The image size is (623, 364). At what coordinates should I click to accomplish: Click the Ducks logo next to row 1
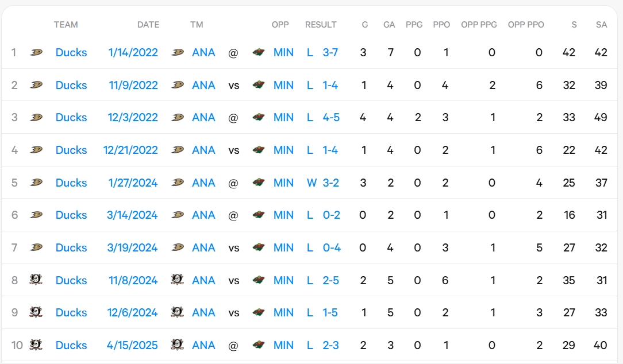[x=36, y=52]
